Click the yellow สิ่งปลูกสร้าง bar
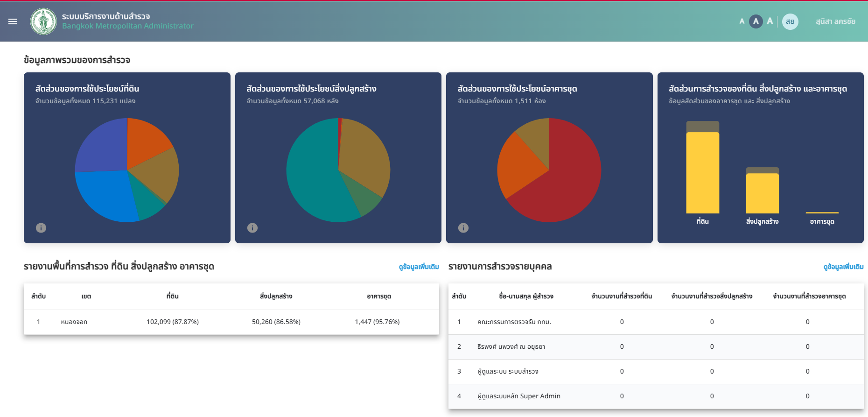Viewport: 868px width, 417px height. 763,193
